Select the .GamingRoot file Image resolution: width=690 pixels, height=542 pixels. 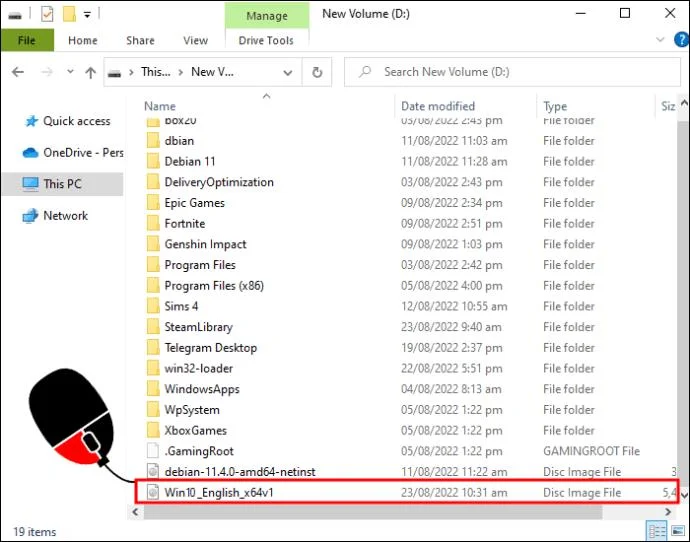[199, 451]
